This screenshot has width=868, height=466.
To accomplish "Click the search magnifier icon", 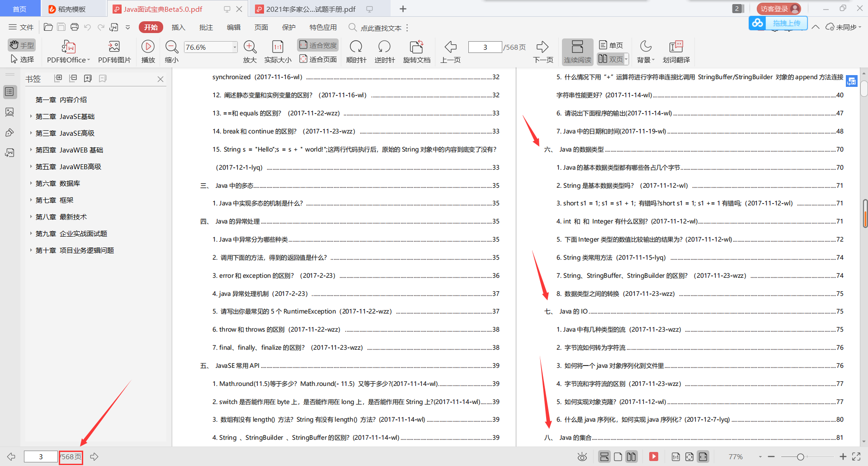I will [353, 28].
